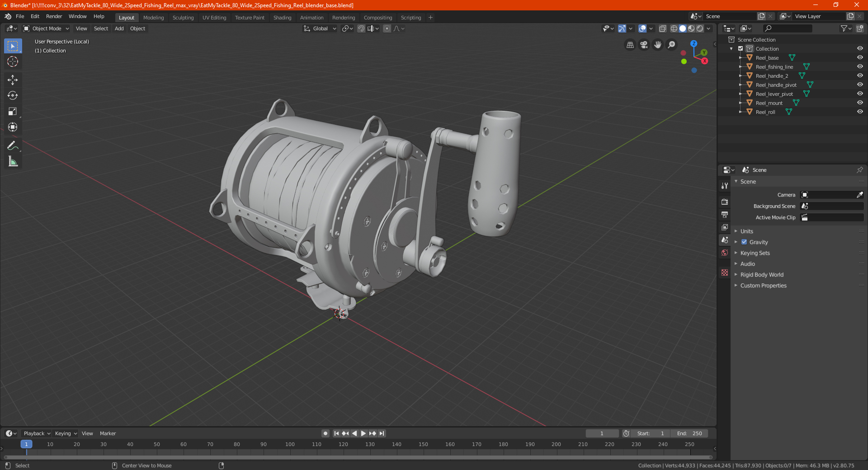Screen dimensions: 868x470
Task: Toggle snapping magnet button
Action: pos(361,28)
